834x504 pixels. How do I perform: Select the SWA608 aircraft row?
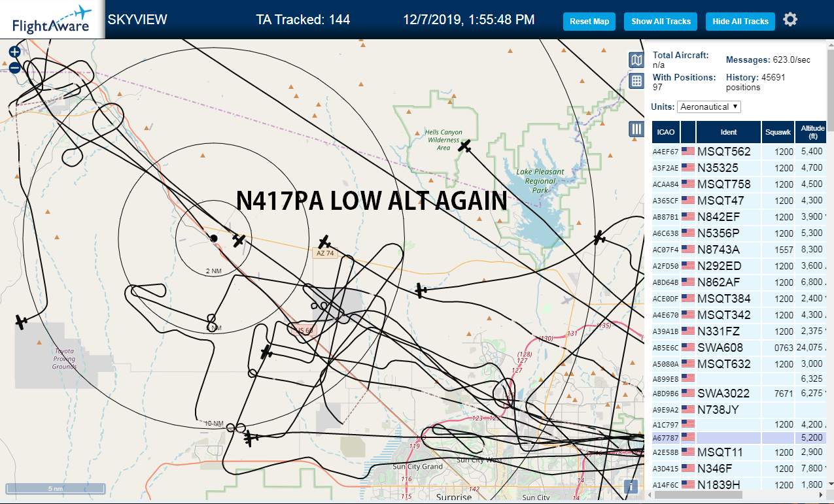pyautogui.click(x=739, y=348)
